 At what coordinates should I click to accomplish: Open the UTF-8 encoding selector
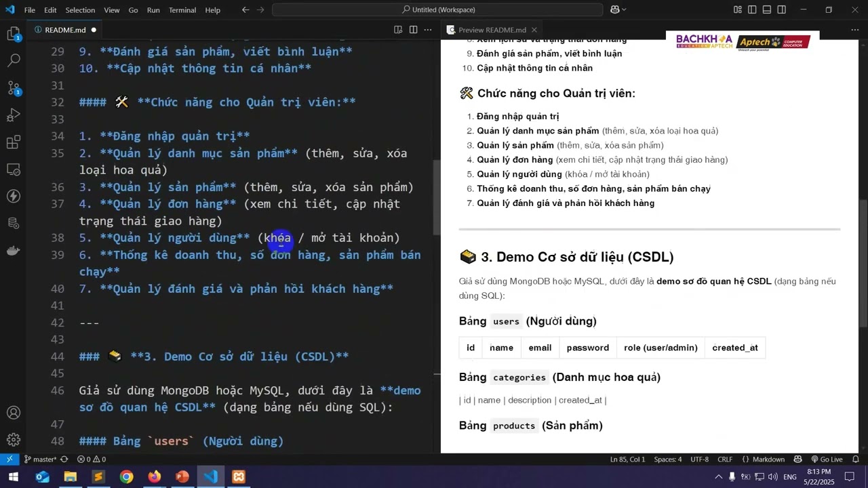point(699,459)
